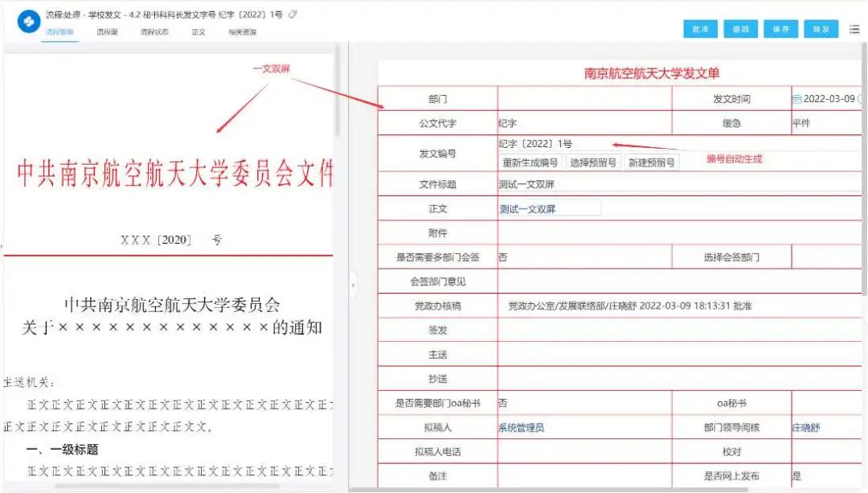This screenshot has width=868, height=493.
Task: Click the document preview horizontal scrollbar
Action: pos(166,487)
